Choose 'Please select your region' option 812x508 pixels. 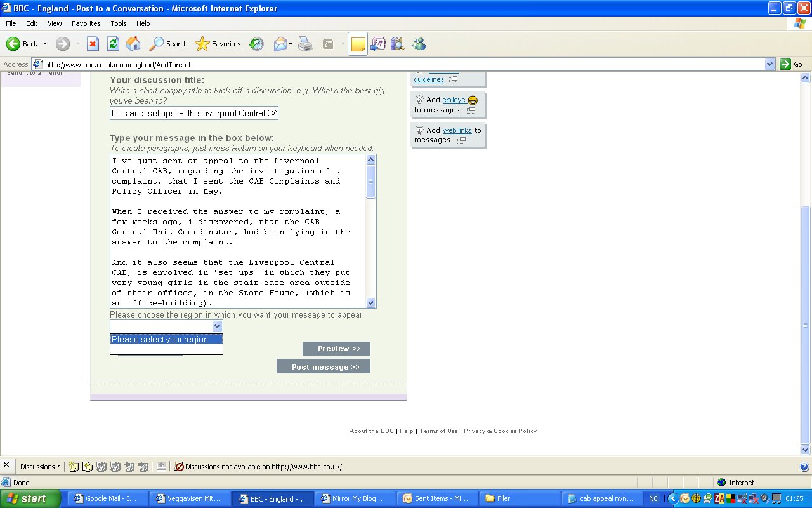click(x=166, y=339)
